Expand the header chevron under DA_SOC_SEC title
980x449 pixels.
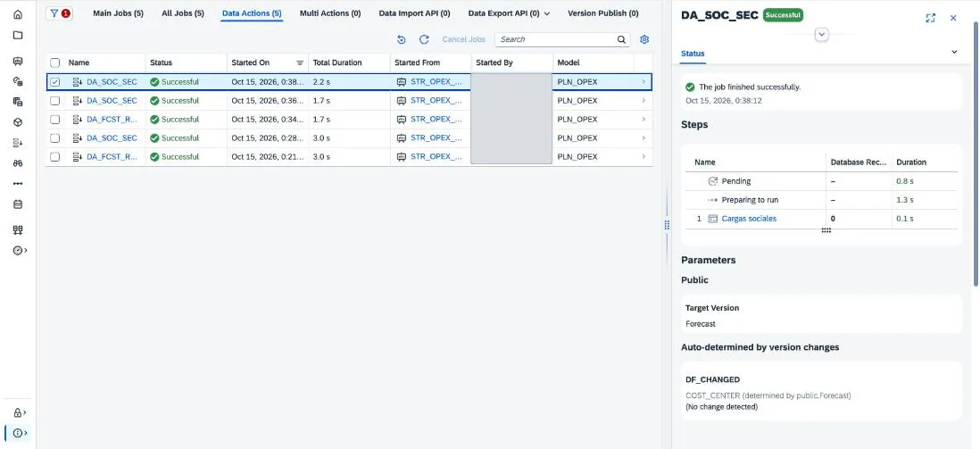coord(822,35)
